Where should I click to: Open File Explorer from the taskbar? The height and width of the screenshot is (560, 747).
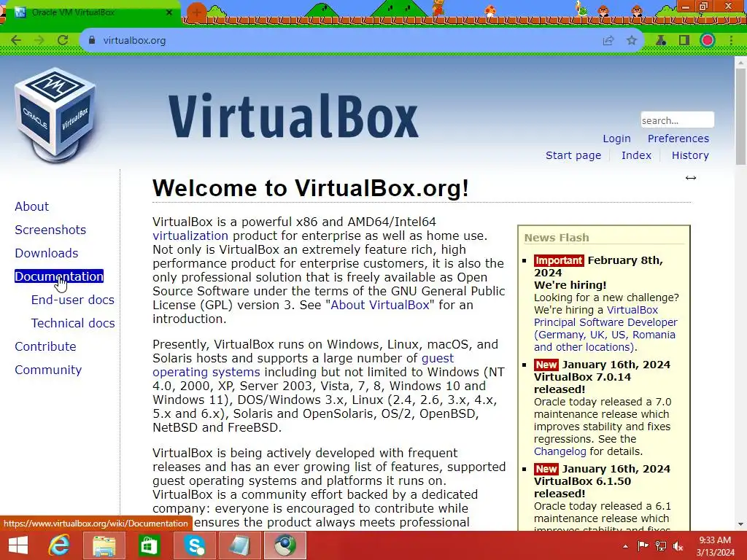[104, 545]
